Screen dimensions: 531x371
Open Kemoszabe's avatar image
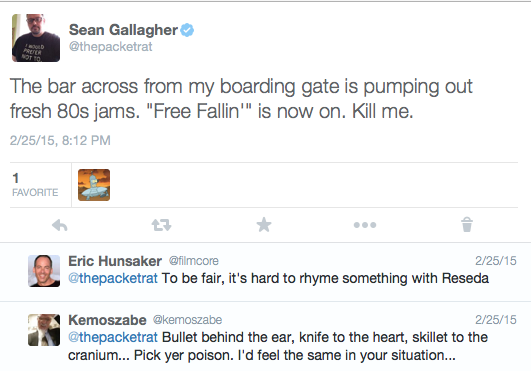click(x=44, y=330)
